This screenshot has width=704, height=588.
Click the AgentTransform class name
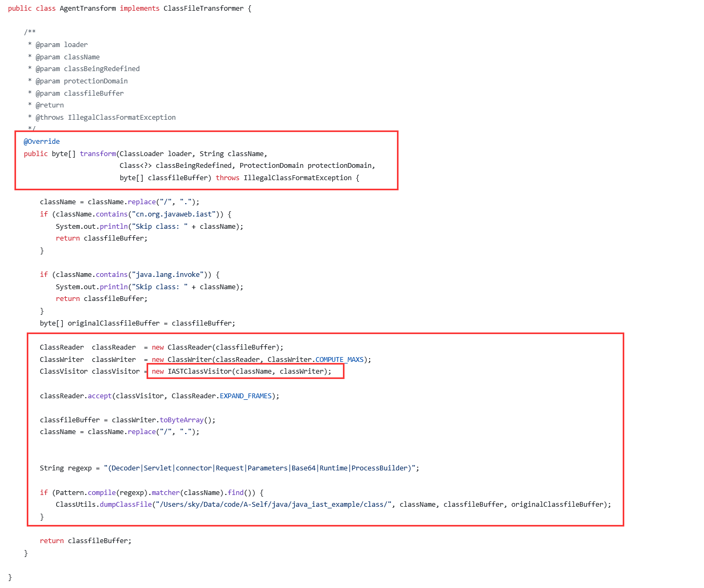(x=88, y=9)
